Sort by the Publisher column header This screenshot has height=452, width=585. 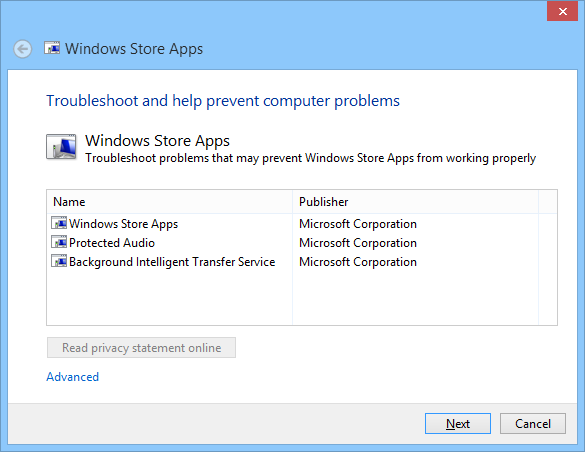pyautogui.click(x=416, y=202)
